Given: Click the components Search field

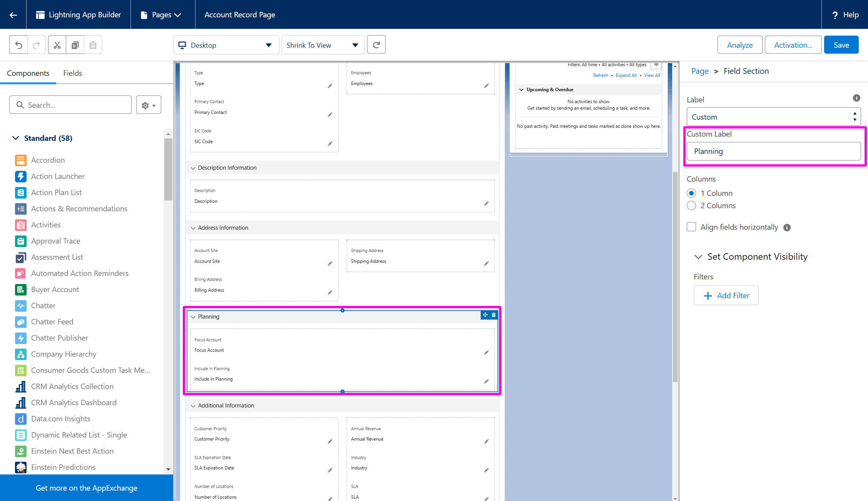Looking at the screenshot, I should (x=70, y=105).
